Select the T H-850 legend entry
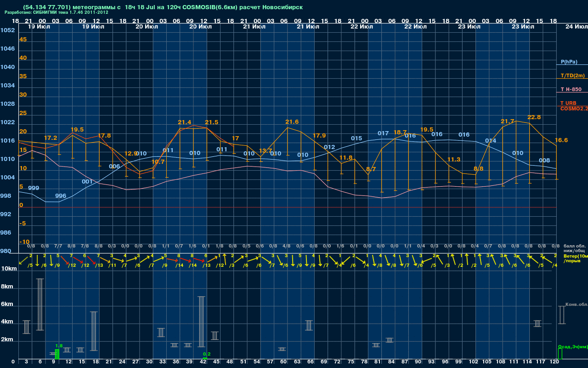 point(570,89)
